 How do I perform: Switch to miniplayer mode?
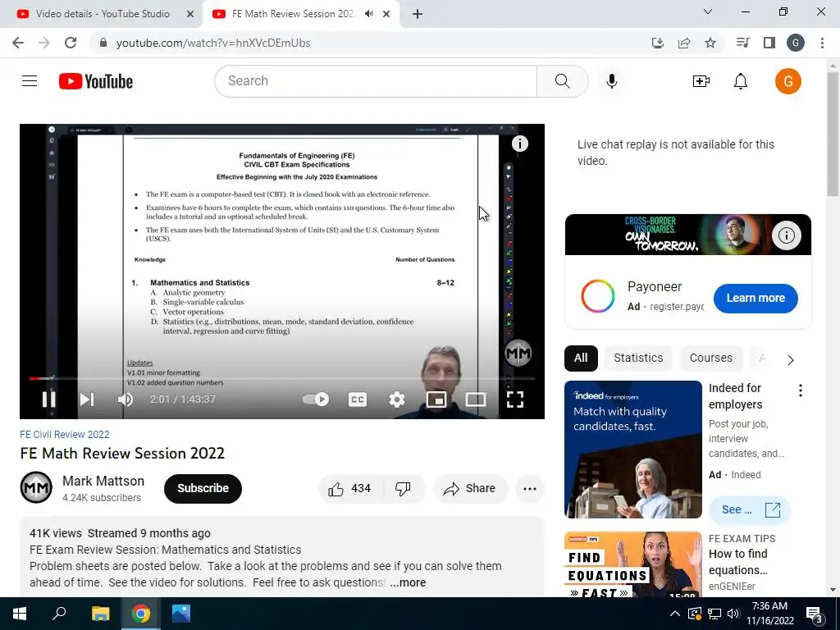[436, 399]
